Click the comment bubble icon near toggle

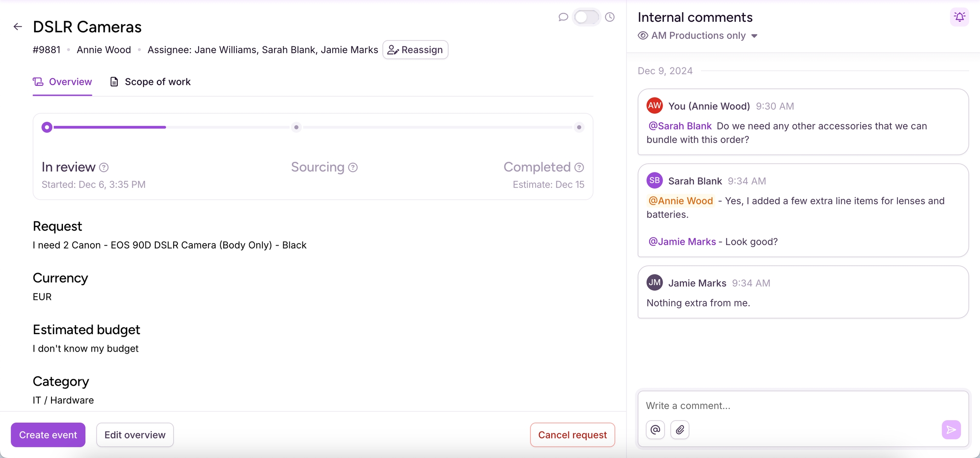coord(563,17)
